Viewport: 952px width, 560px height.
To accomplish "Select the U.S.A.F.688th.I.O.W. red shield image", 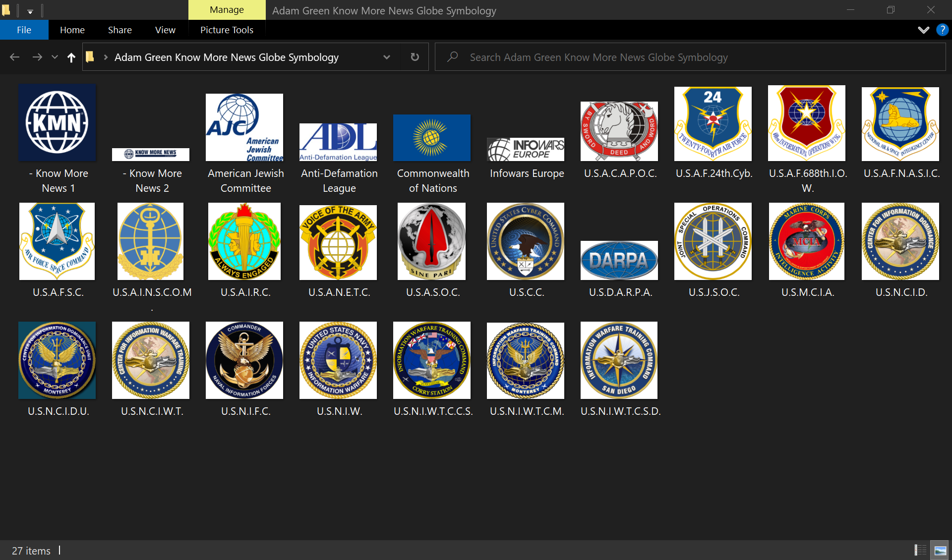I will click(x=807, y=123).
